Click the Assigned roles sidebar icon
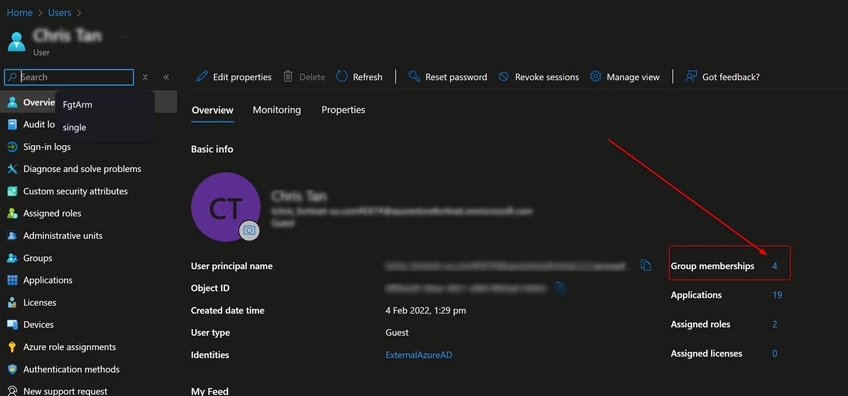Viewport: 848px width, 396px height. [12, 213]
